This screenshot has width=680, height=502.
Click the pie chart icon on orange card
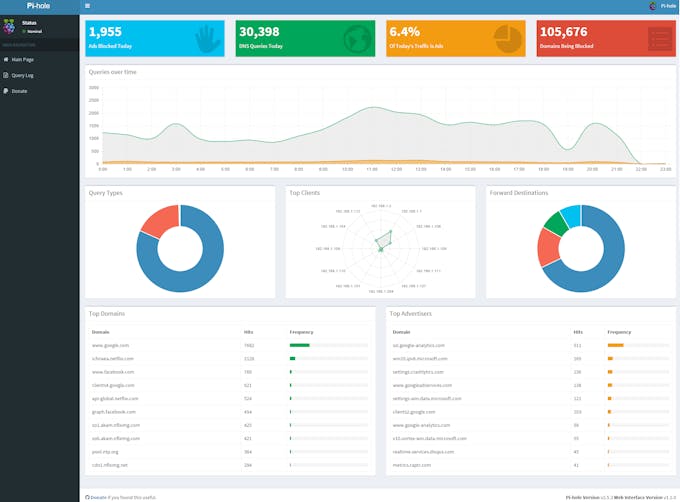coord(508,39)
